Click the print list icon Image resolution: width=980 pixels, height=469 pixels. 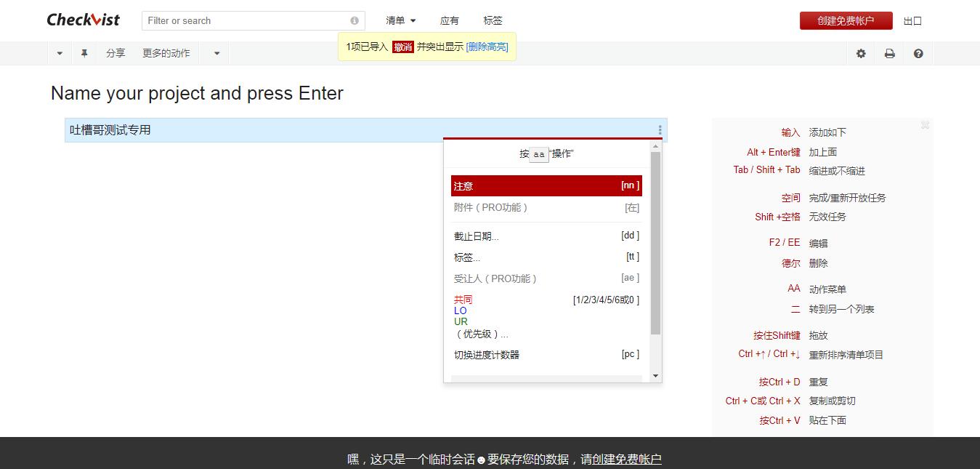[x=890, y=53]
